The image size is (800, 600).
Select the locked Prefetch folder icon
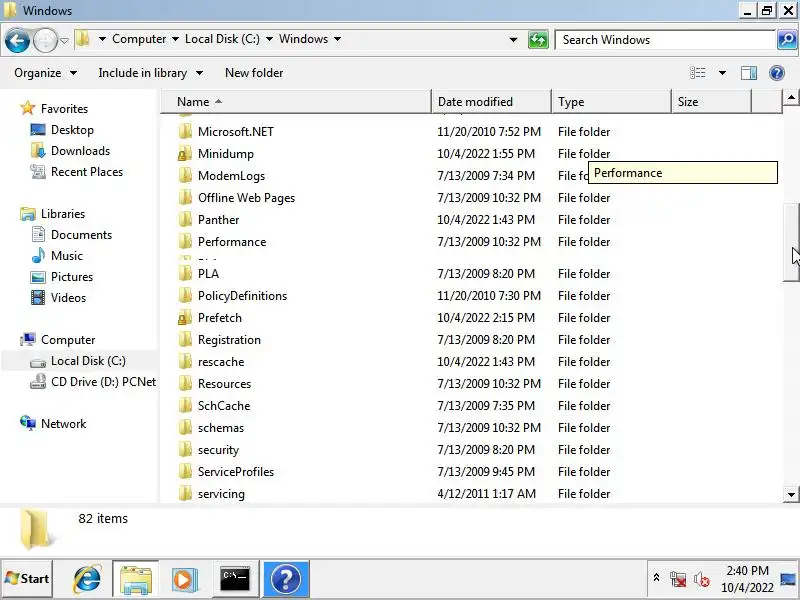point(185,317)
